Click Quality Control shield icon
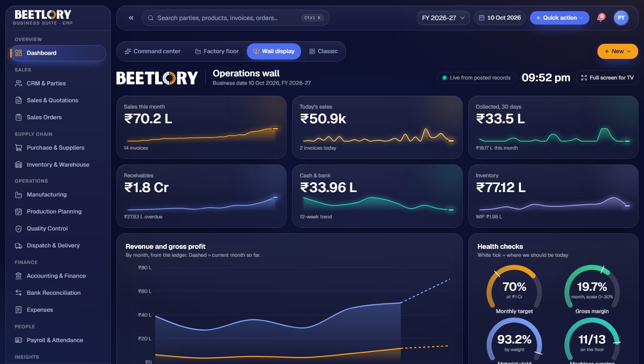This screenshot has height=364, width=644. coord(18,228)
